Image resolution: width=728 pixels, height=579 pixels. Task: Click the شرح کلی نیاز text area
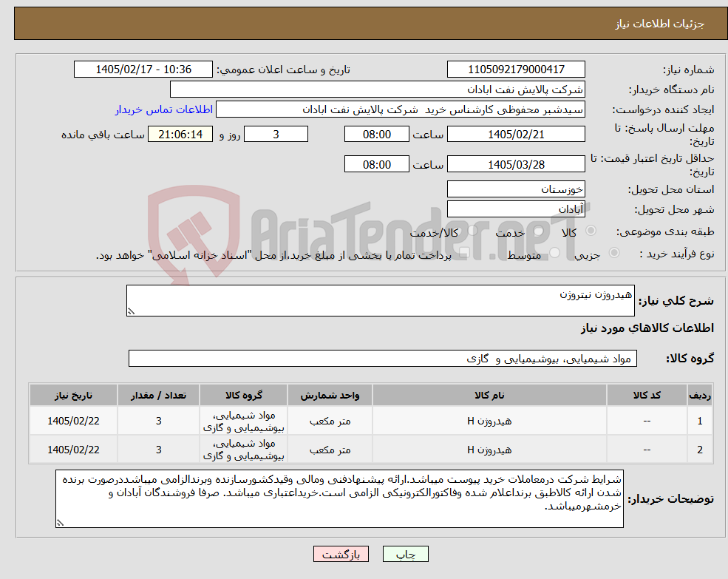click(x=380, y=301)
